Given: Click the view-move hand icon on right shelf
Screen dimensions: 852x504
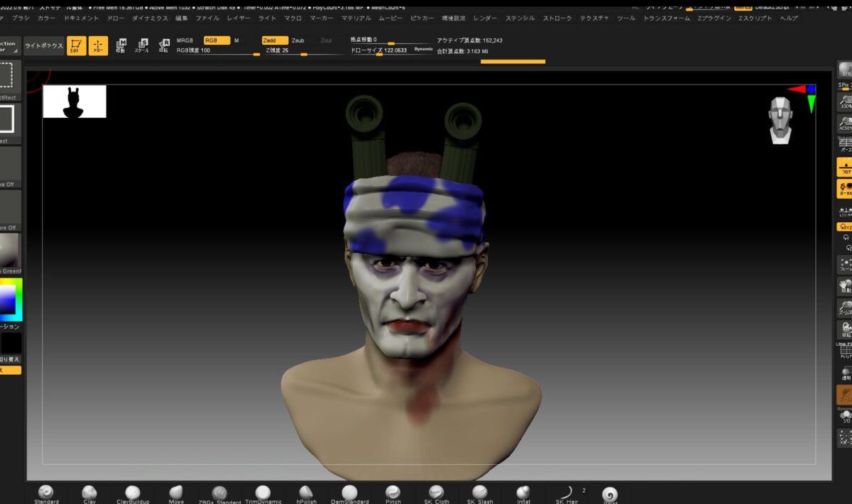Looking at the screenshot, I should 845,287.
